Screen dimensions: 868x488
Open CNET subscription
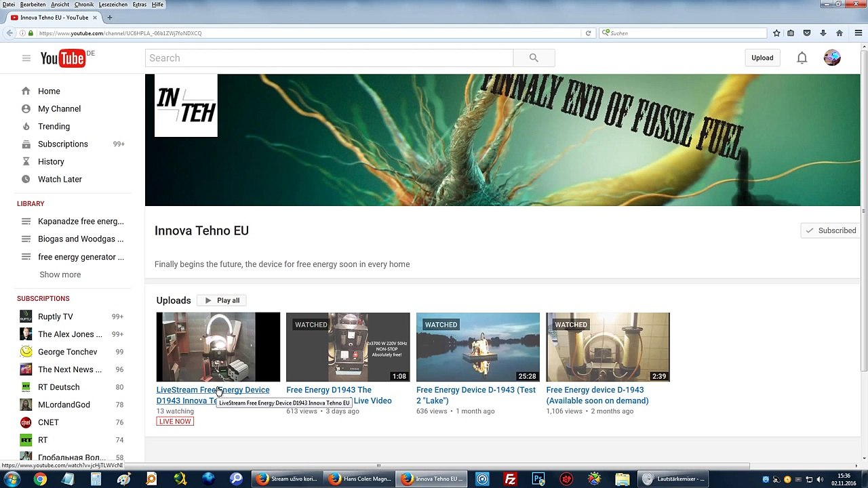48,422
